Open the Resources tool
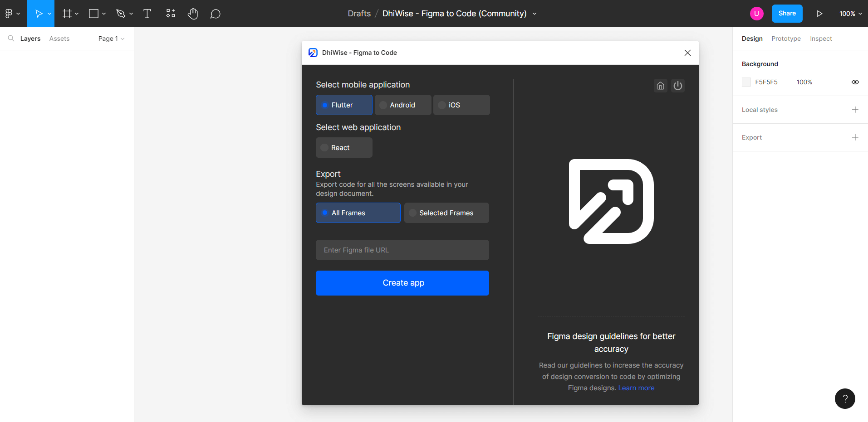This screenshot has height=422, width=868. 170,14
